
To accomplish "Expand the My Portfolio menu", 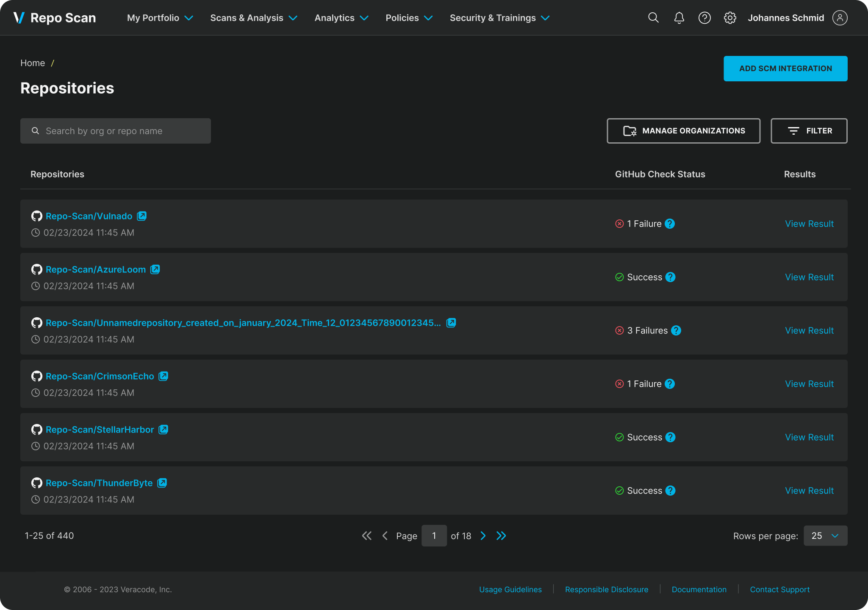I will pos(160,18).
